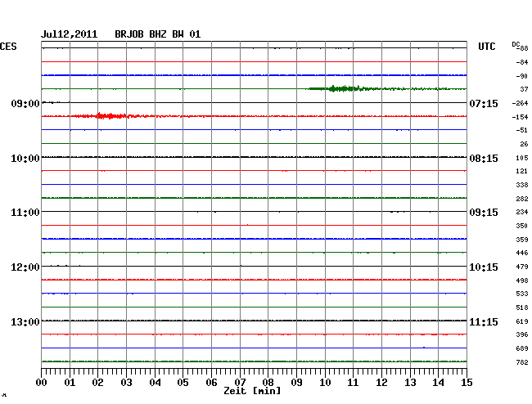Click the DC offset value "518"
Viewport: 532px width, 404px height.
(x=522, y=307)
